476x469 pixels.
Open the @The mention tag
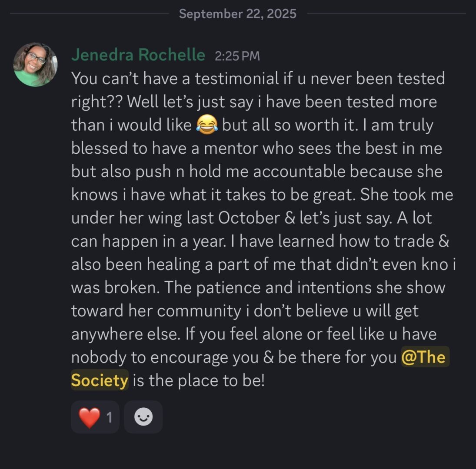(x=425, y=357)
